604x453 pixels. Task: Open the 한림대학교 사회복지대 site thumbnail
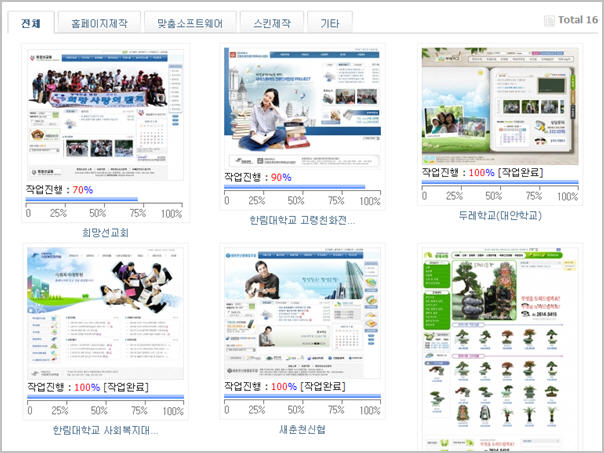click(x=106, y=314)
